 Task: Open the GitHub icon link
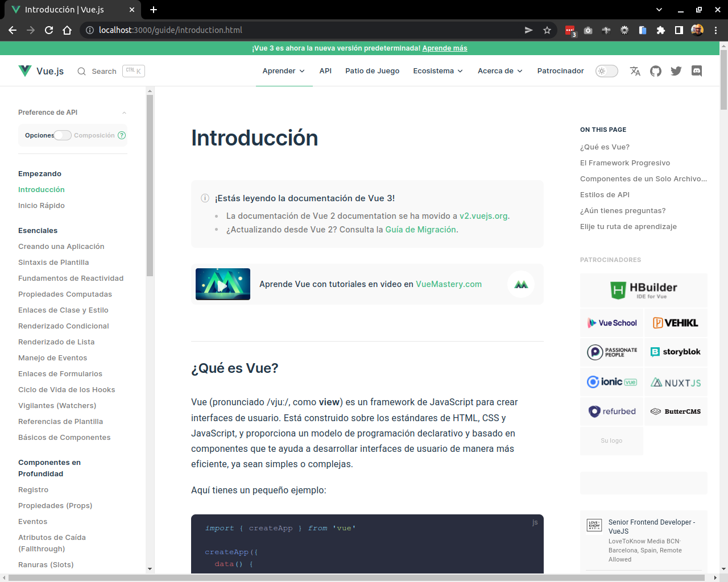click(x=656, y=71)
